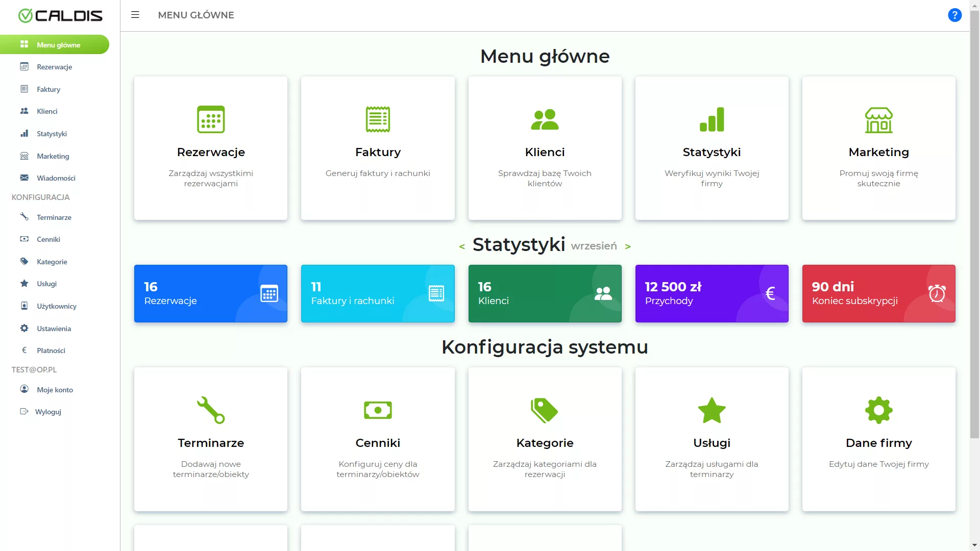Open Usługi in sidebar
The width and height of the screenshot is (980, 551).
tap(46, 284)
